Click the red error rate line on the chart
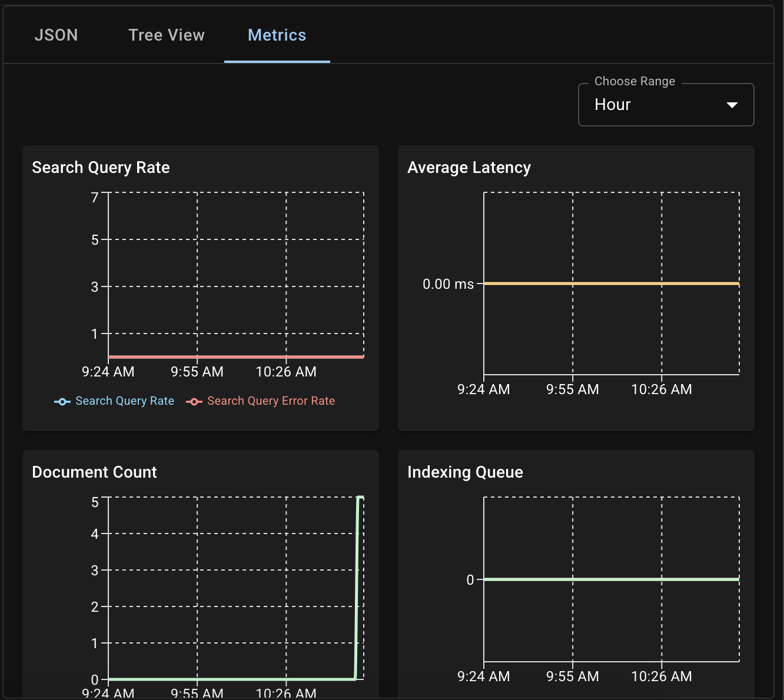Viewport: 784px width, 700px height. tap(235, 356)
